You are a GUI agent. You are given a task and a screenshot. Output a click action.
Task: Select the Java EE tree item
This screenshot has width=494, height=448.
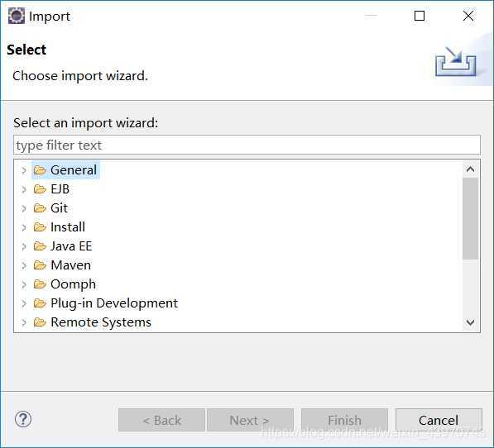(x=71, y=246)
